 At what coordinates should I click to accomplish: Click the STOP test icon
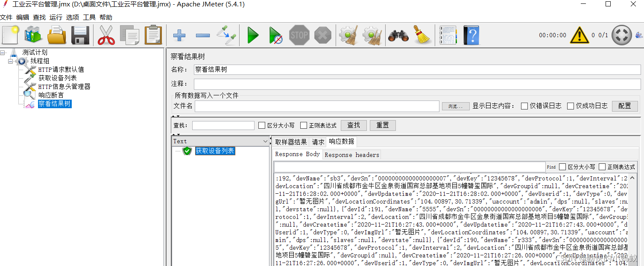click(x=299, y=35)
